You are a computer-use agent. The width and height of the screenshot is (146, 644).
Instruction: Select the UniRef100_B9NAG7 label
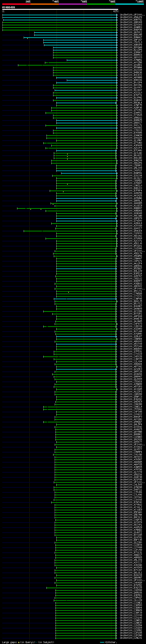131,37
